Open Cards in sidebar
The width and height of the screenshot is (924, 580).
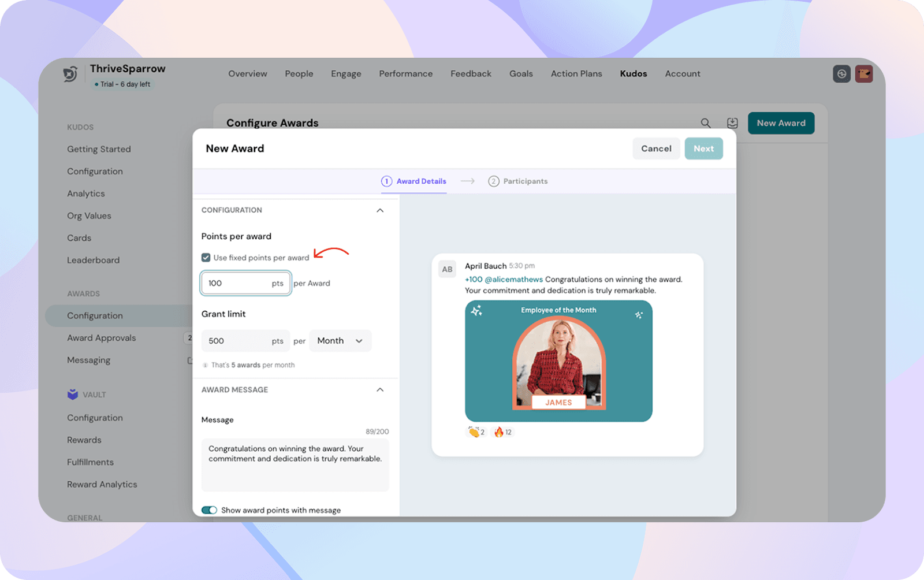click(x=79, y=238)
